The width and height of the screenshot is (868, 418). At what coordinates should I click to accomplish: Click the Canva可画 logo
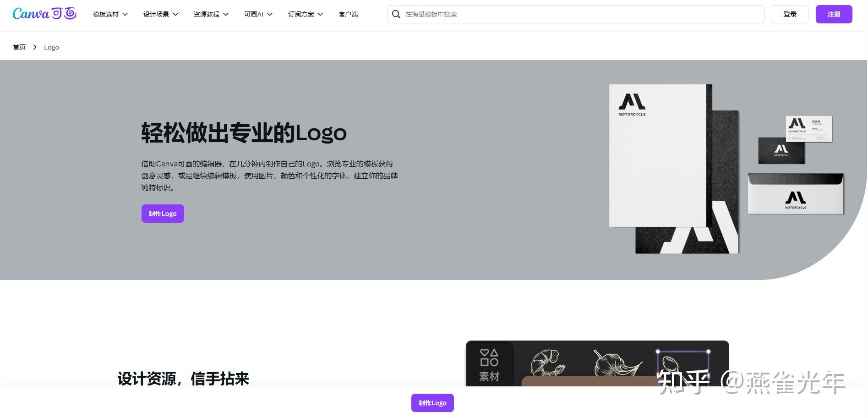point(44,14)
